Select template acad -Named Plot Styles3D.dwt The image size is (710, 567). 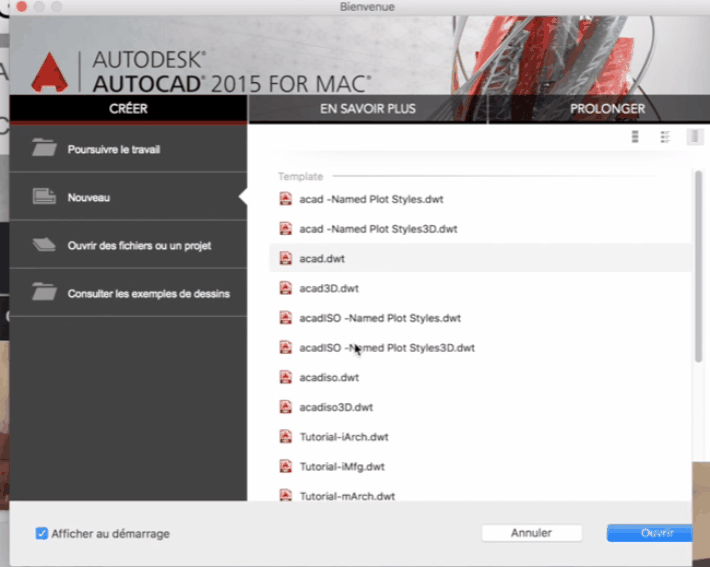378,229
